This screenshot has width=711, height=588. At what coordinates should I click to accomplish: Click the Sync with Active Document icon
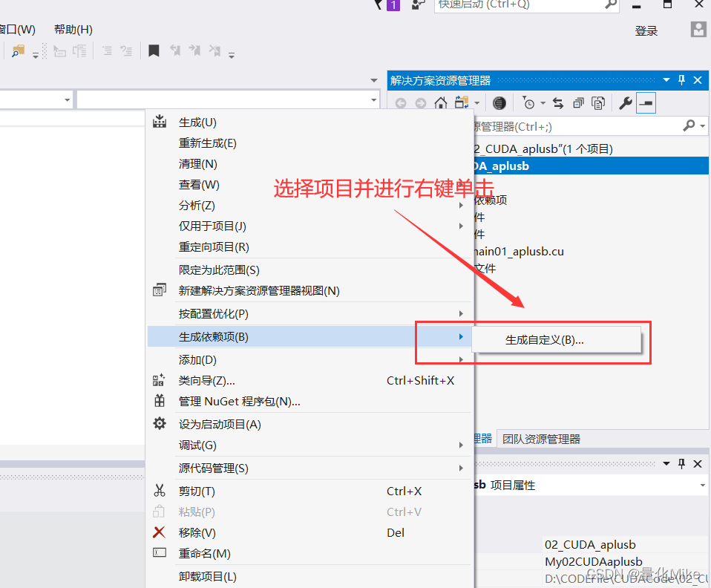point(557,102)
